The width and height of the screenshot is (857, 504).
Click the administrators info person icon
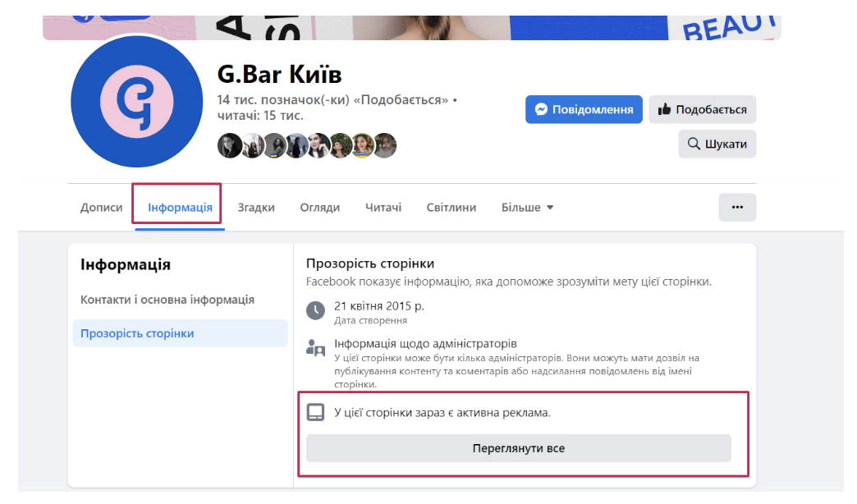[315, 347]
